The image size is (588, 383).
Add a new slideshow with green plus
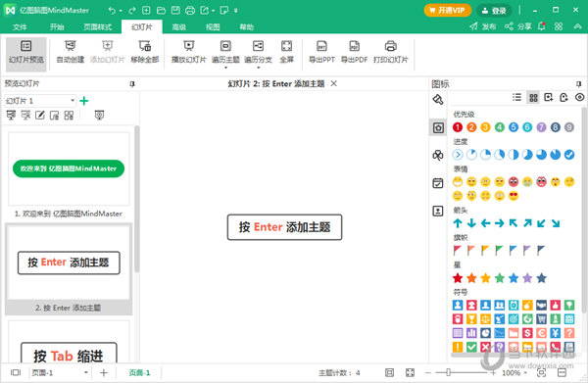click(84, 101)
